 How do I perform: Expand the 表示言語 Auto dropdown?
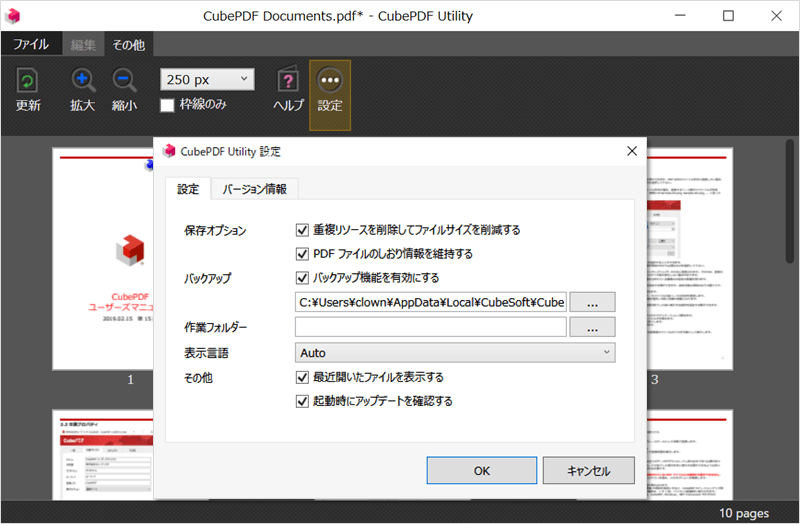pos(455,353)
